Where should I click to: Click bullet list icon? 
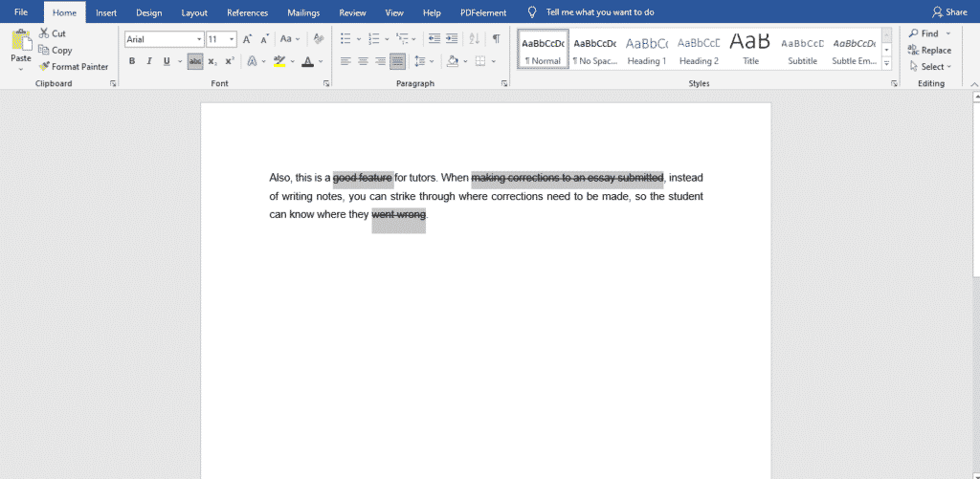point(345,38)
